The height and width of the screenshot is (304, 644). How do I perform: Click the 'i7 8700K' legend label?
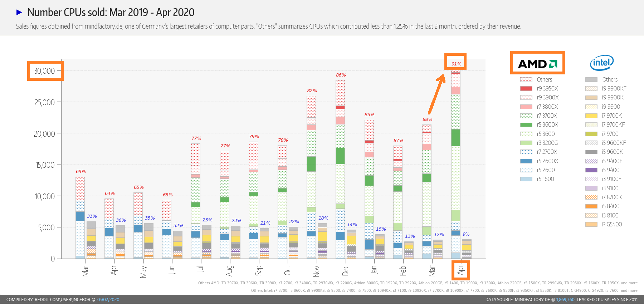(x=612, y=197)
